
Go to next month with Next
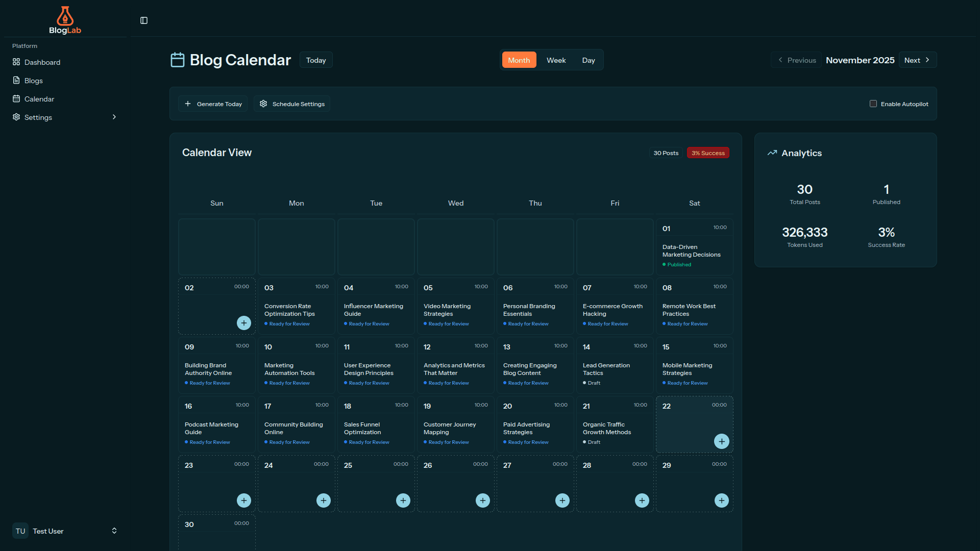[x=917, y=60]
